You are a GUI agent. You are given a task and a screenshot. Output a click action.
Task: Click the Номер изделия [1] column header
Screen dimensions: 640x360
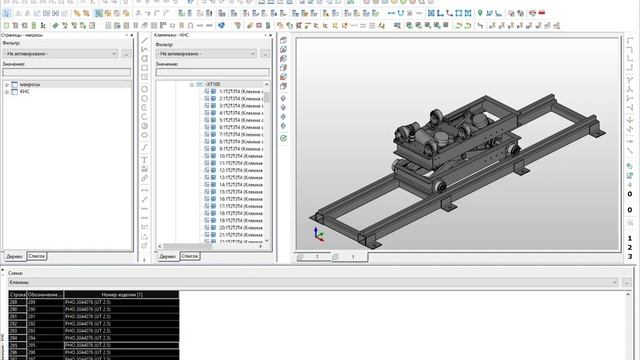(x=122, y=294)
